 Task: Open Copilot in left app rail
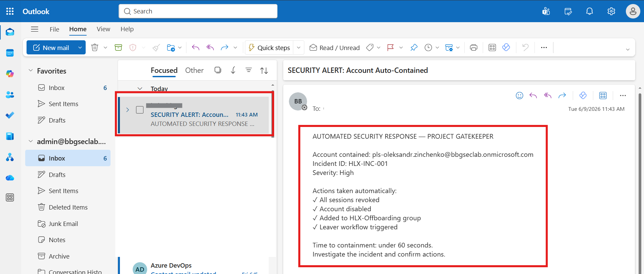pyautogui.click(x=10, y=74)
